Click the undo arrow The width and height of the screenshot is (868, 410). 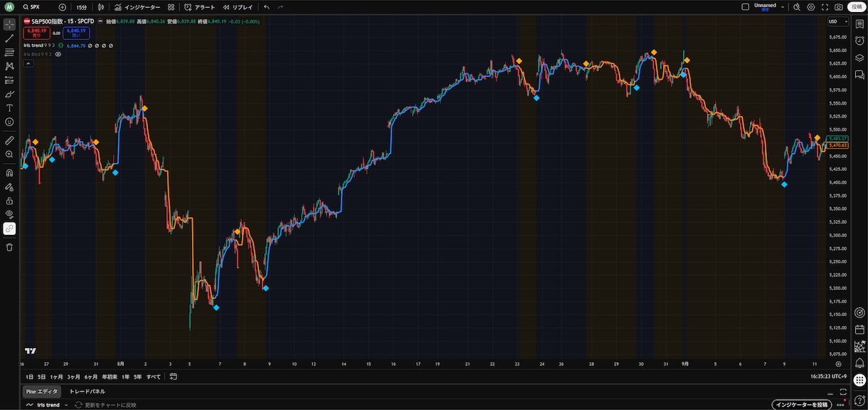click(x=267, y=7)
